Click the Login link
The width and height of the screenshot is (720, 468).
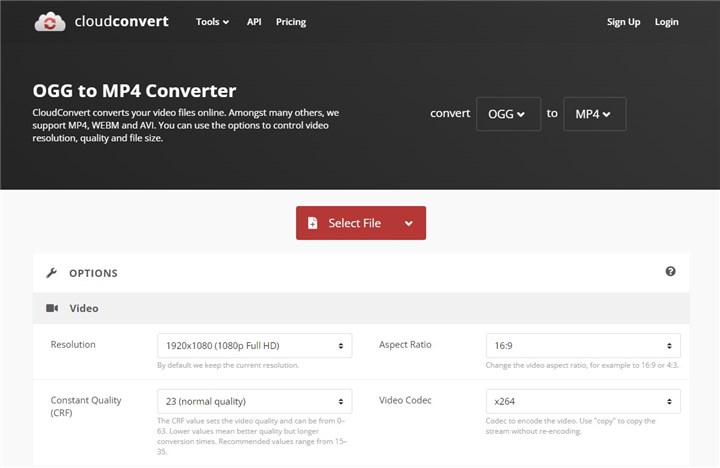click(666, 22)
